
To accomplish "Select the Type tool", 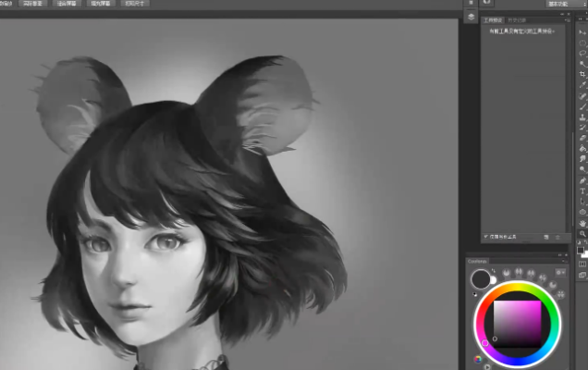I will tap(582, 191).
